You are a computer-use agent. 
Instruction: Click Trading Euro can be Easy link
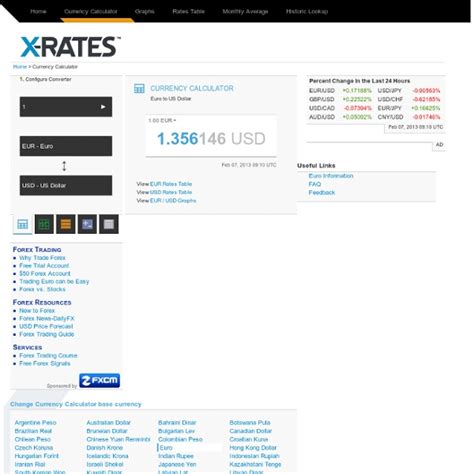click(x=54, y=282)
